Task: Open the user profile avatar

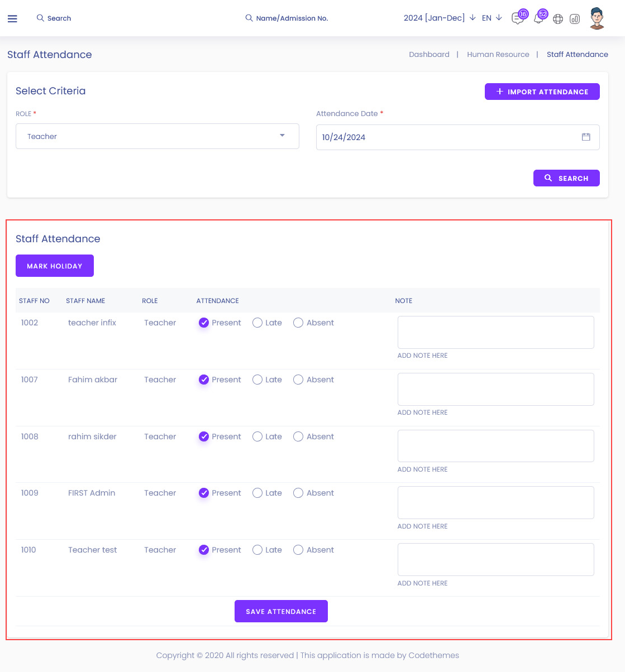Action: click(x=597, y=18)
